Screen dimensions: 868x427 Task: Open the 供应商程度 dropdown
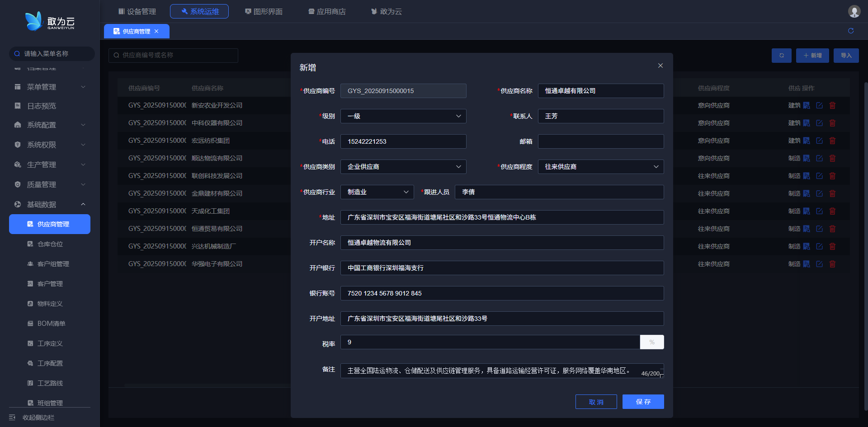point(600,167)
